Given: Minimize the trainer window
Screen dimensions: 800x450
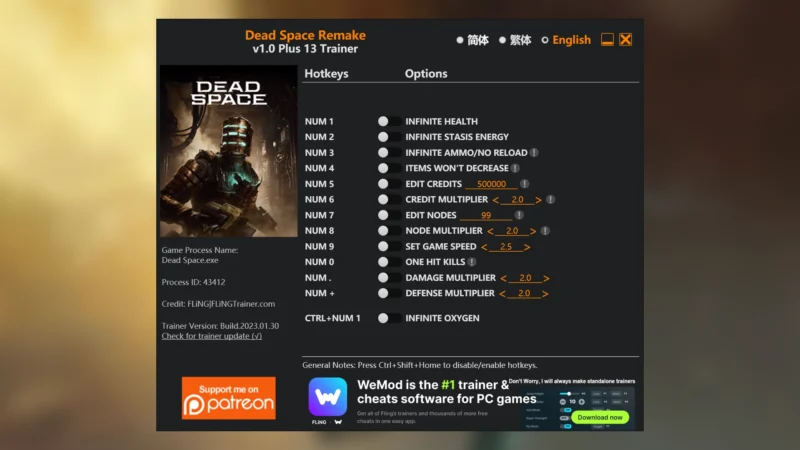Looking at the screenshot, I should 607,39.
